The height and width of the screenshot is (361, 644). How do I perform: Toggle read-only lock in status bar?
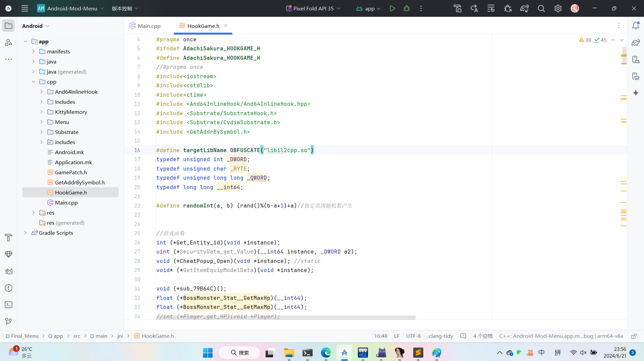tap(634, 336)
